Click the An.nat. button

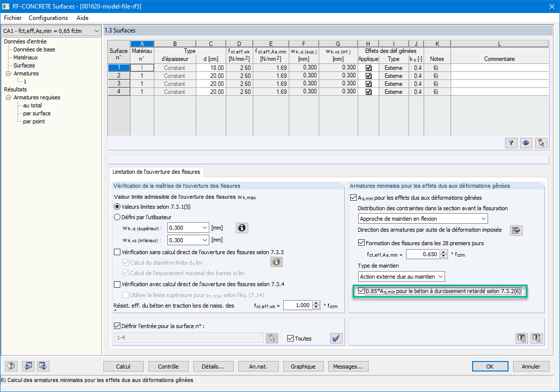point(258,367)
